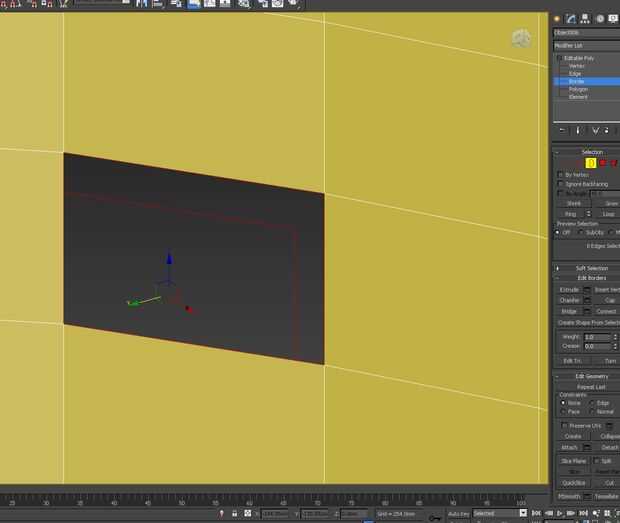The image size is (620, 523).
Task: Click the Pin Stack icon
Action: [x=562, y=131]
